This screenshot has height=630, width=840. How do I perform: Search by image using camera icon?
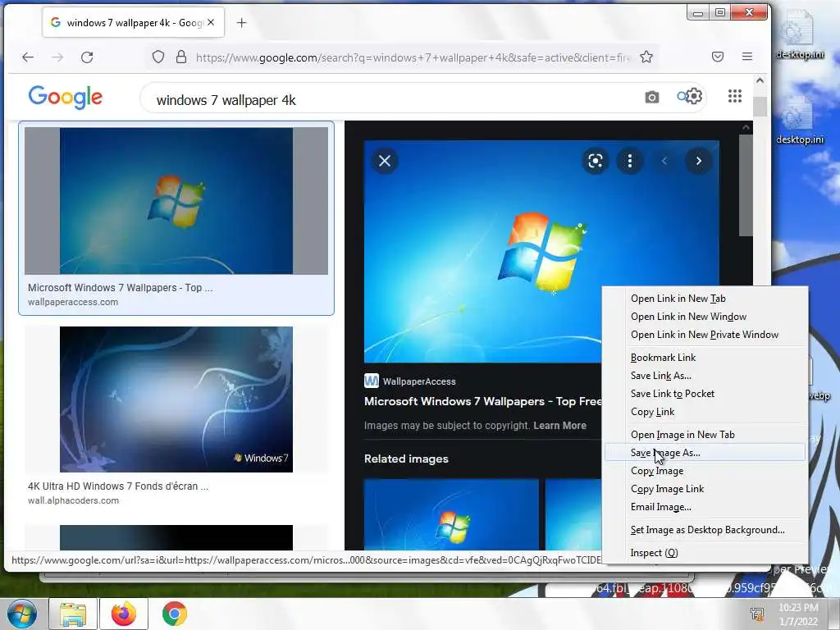652,97
